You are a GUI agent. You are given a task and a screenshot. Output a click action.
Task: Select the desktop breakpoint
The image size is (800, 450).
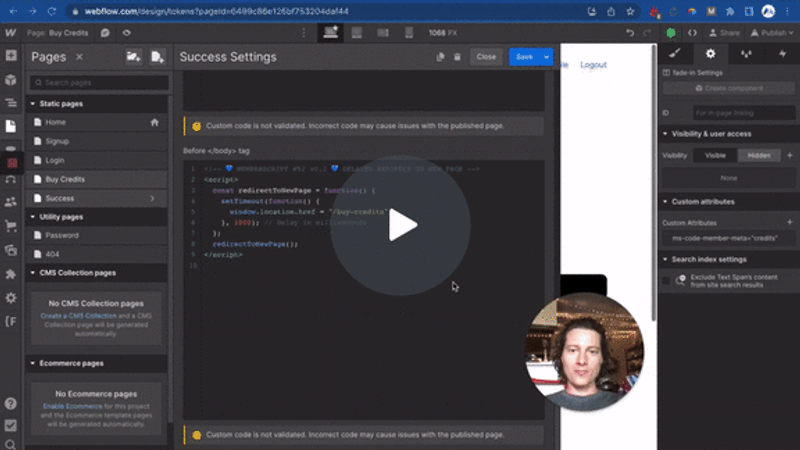331,33
